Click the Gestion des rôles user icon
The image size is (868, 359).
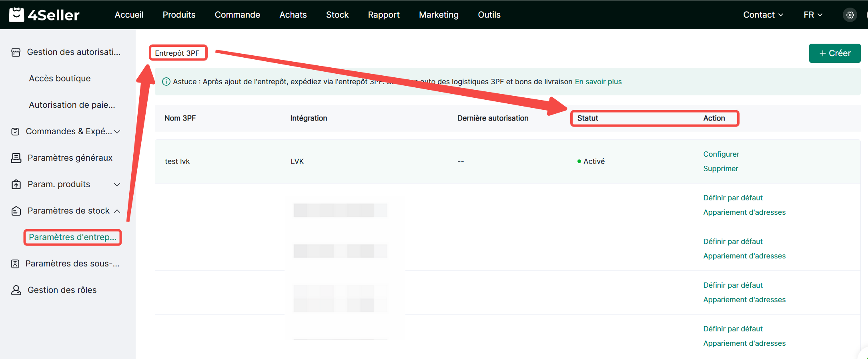(x=16, y=290)
